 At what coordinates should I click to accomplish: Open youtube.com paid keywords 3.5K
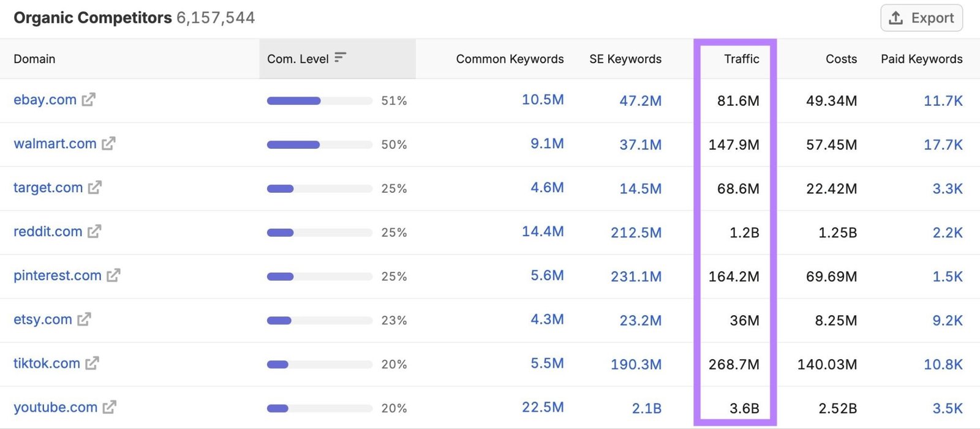point(948,409)
